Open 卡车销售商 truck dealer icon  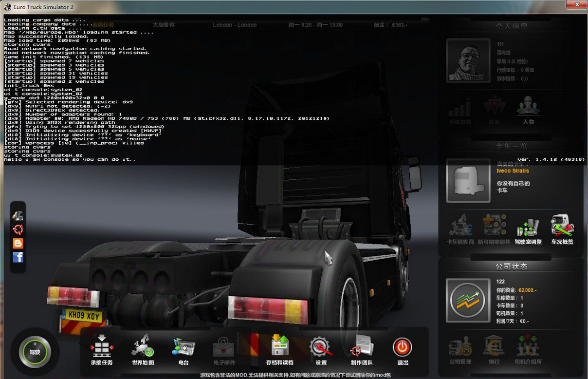(x=460, y=229)
